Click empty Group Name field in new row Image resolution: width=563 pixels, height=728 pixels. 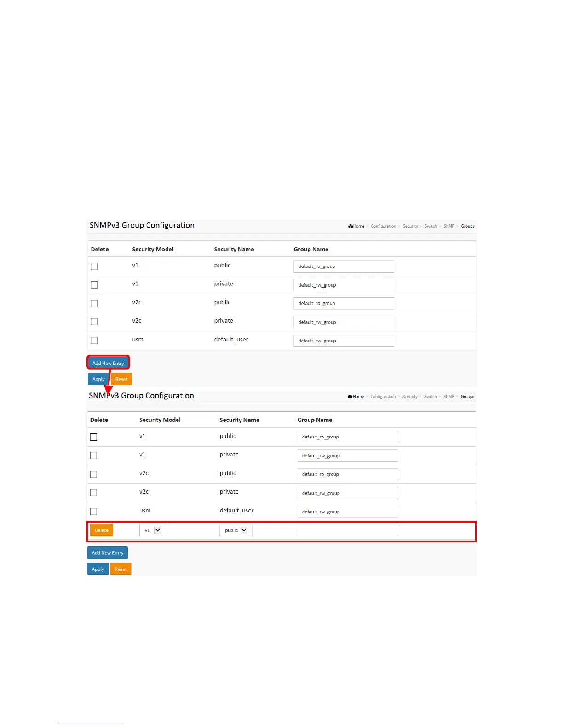pyautogui.click(x=348, y=530)
